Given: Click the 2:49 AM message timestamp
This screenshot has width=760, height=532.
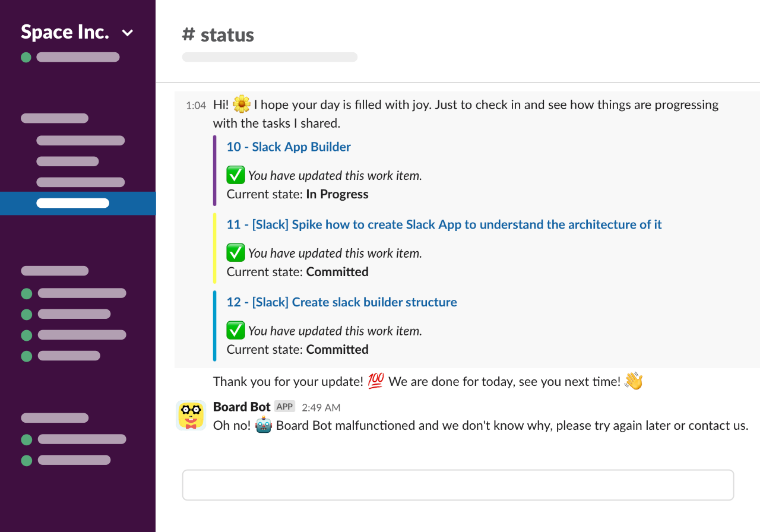Looking at the screenshot, I should [321, 407].
